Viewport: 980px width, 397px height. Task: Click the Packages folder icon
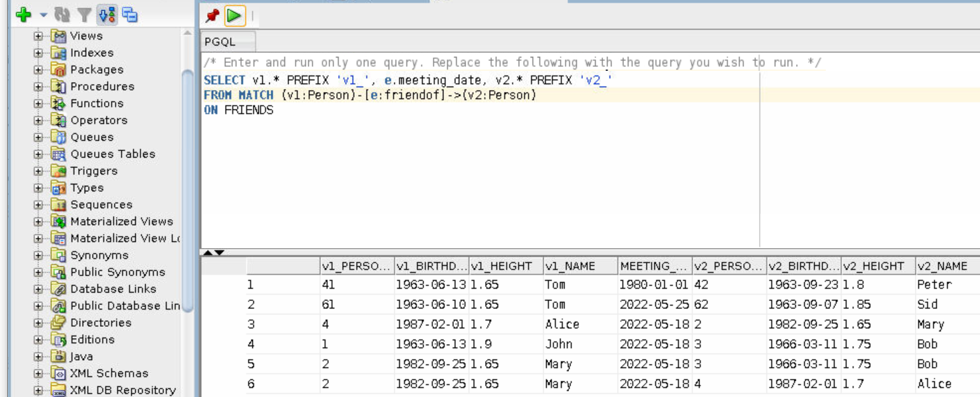(59, 69)
